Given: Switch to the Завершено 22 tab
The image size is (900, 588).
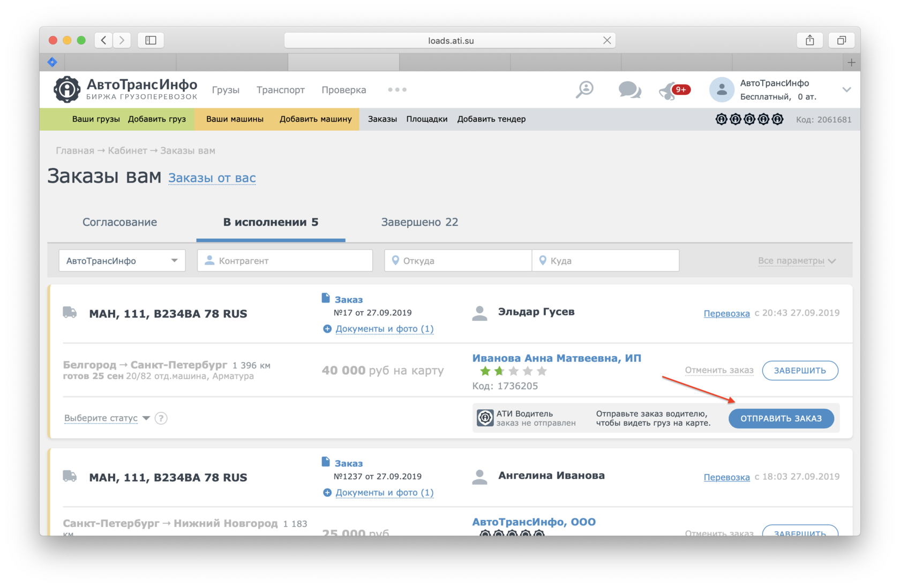Looking at the screenshot, I should click(419, 222).
